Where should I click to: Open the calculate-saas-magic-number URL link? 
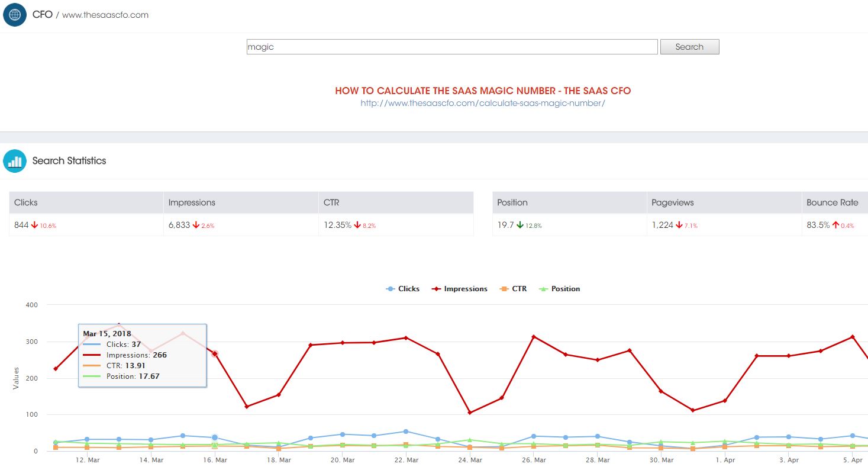point(483,103)
